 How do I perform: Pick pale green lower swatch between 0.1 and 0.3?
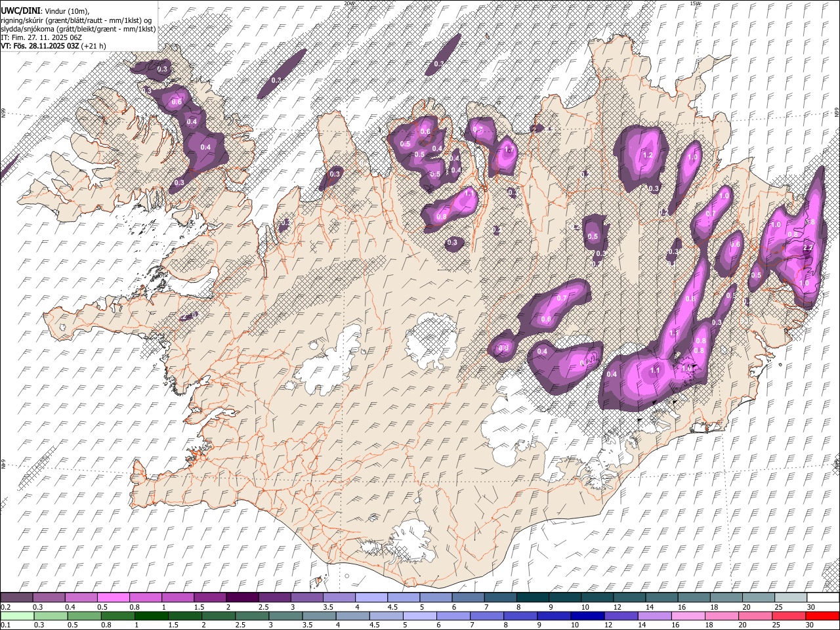pyautogui.click(x=16, y=616)
